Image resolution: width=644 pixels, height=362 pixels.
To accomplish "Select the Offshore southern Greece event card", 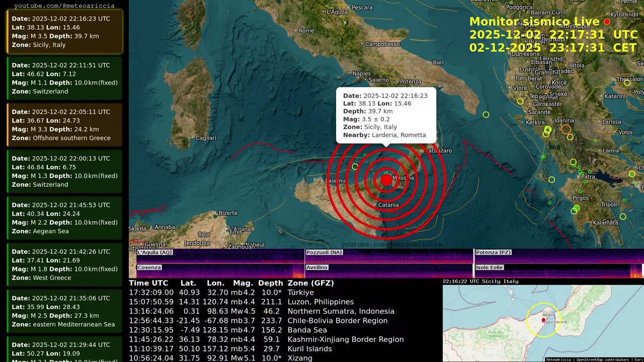I will 64,125.
